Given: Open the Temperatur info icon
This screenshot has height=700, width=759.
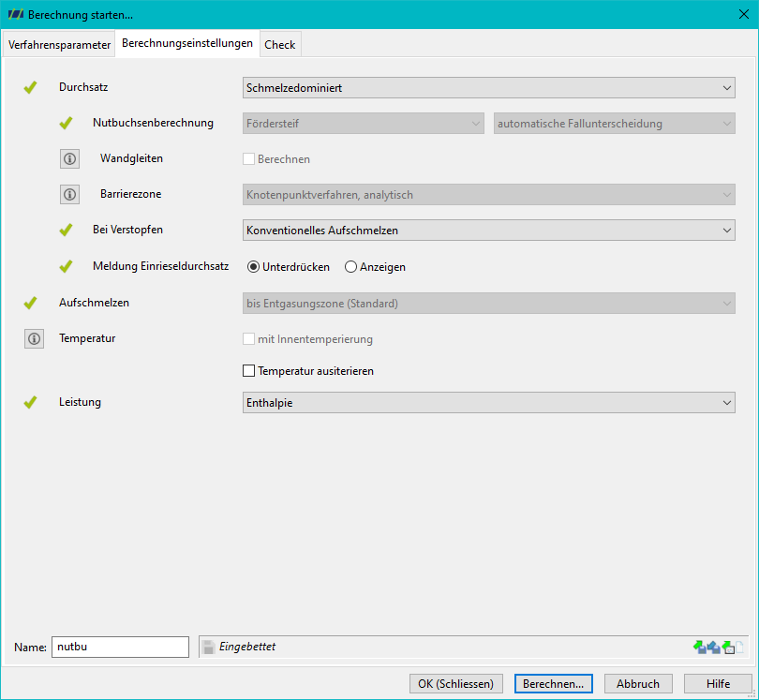Looking at the screenshot, I should click(34, 339).
